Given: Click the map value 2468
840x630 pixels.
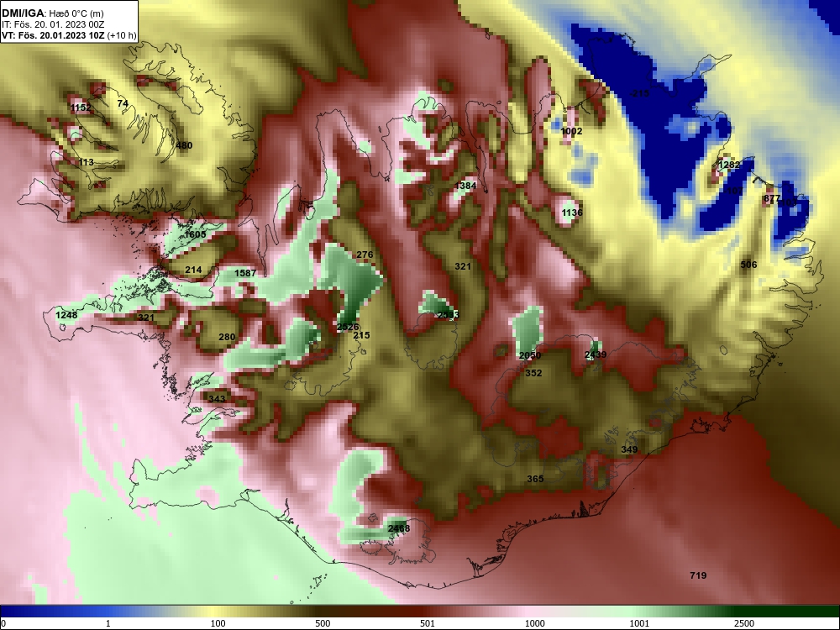Looking at the screenshot, I should click(398, 528).
